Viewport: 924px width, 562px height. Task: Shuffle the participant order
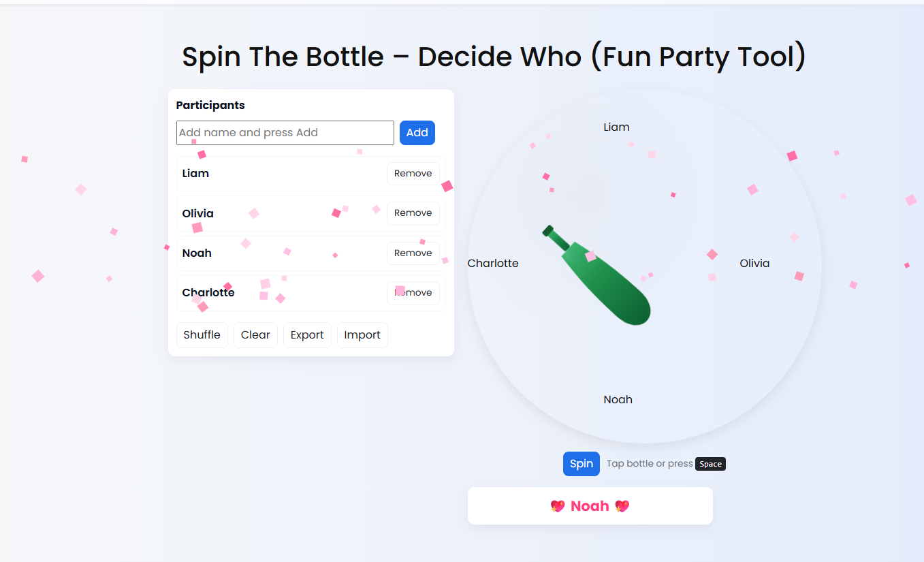(x=202, y=334)
